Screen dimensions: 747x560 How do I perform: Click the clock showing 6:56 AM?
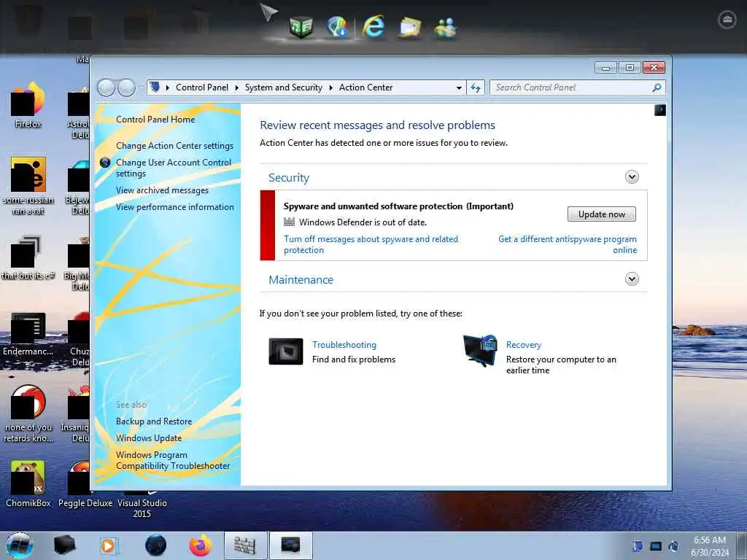point(710,546)
